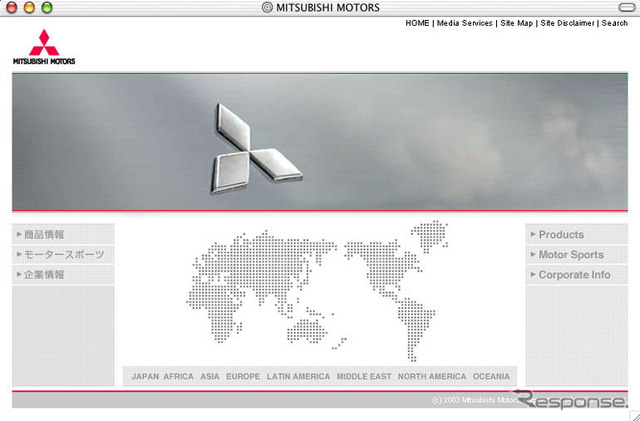Open the Motor Sports menu item

coord(576,254)
